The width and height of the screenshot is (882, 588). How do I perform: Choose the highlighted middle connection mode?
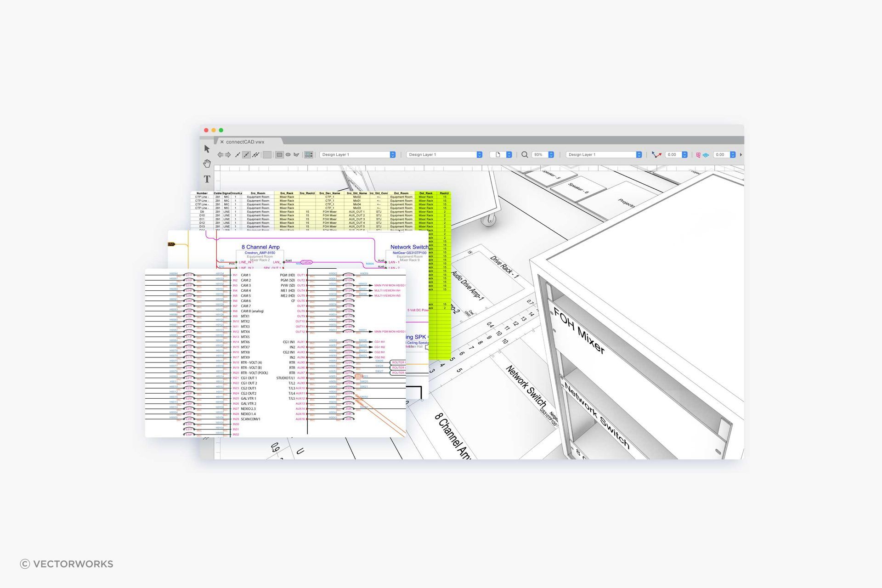247,155
